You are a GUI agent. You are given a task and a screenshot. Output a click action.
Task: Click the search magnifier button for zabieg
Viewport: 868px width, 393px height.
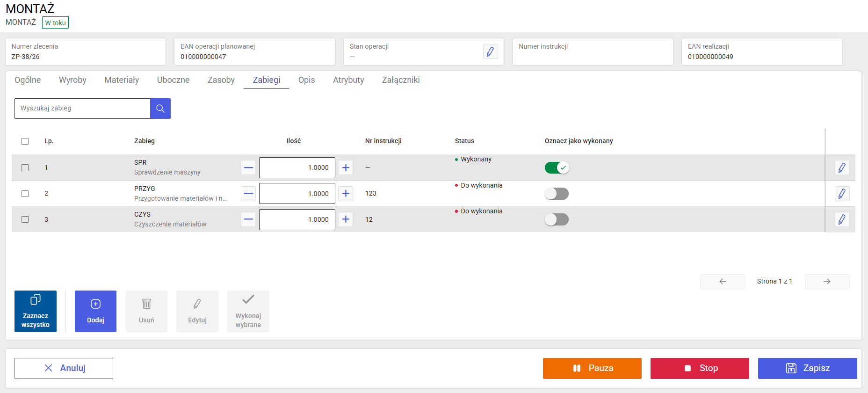coord(160,109)
